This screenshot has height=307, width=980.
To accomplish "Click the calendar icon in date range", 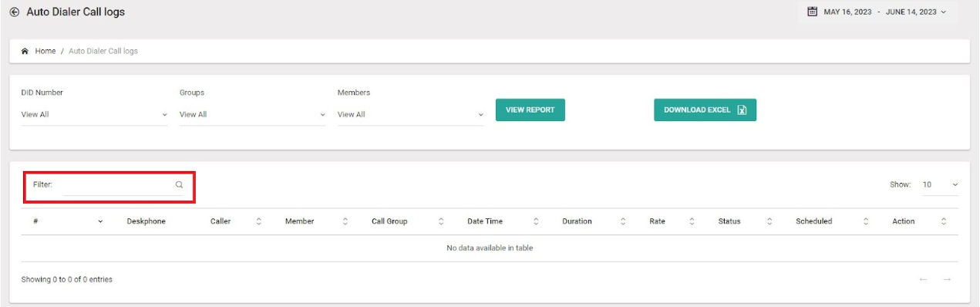I will (x=812, y=12).
